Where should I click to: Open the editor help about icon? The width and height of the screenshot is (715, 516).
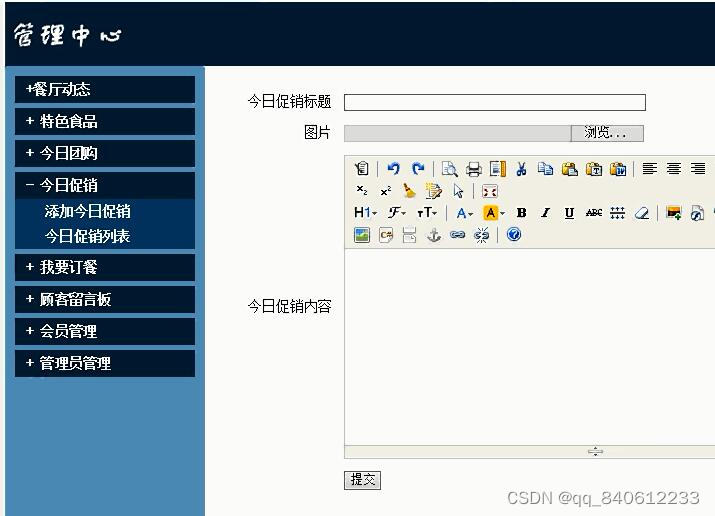[x=513, y=235]
